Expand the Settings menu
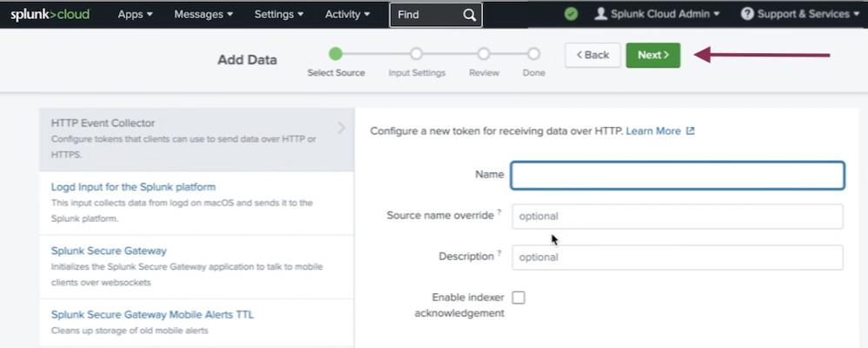The height and width of the screenshot is (348, 868). (x=279, y=15)
